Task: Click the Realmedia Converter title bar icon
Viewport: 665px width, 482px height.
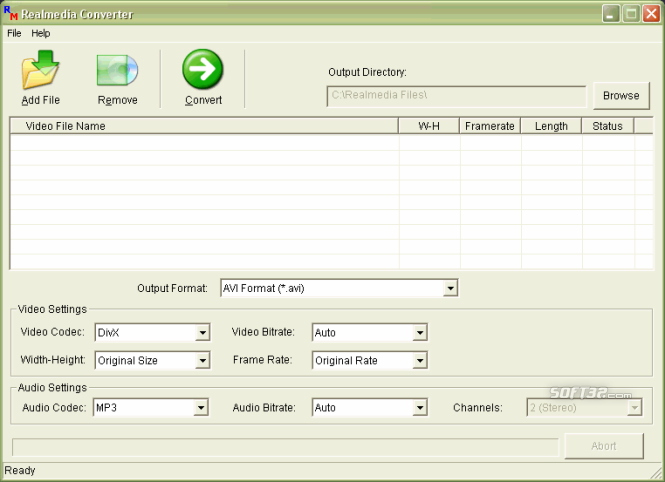Action: 11,14
